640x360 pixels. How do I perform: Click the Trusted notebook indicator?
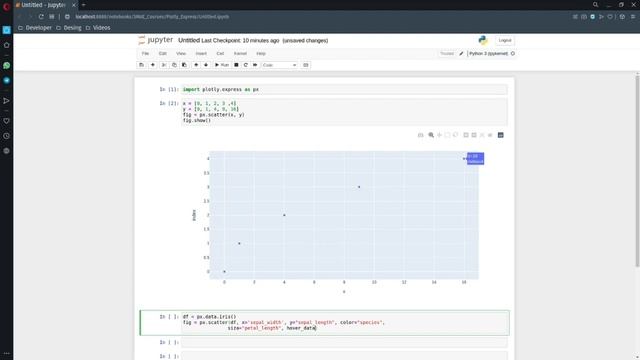pos(447,53)
